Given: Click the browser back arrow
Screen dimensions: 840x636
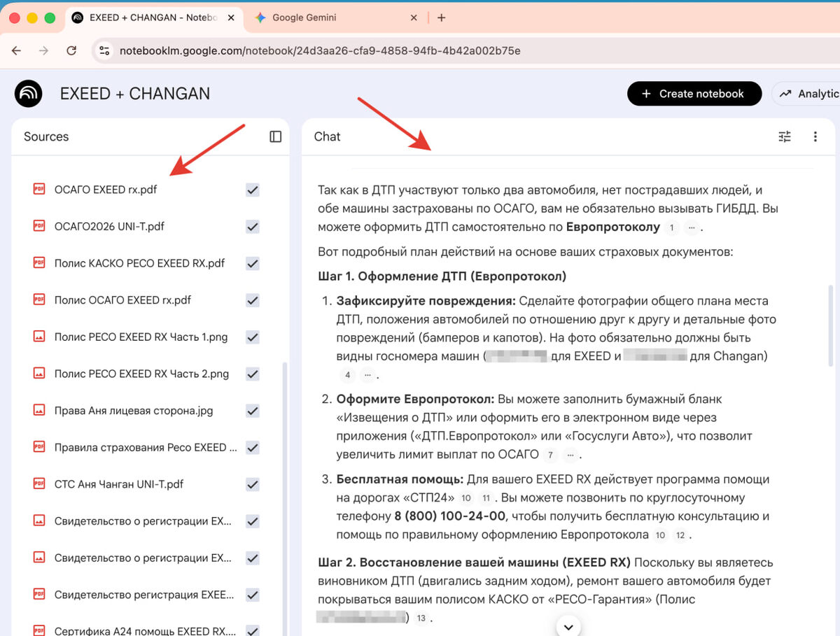Looking at the screenshot, I should tap(17, 50).
